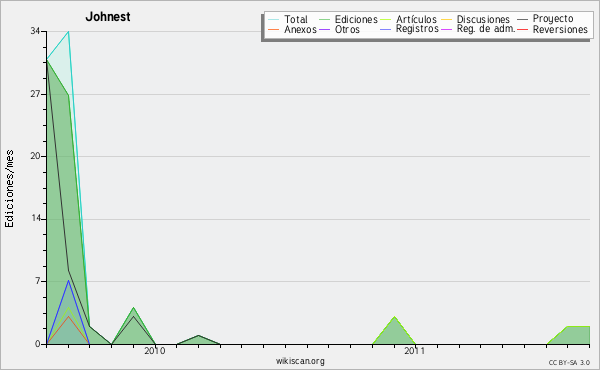Click the "Artículos" legend label
This screenshot has height=370, width=600.
tap(416, 19)
